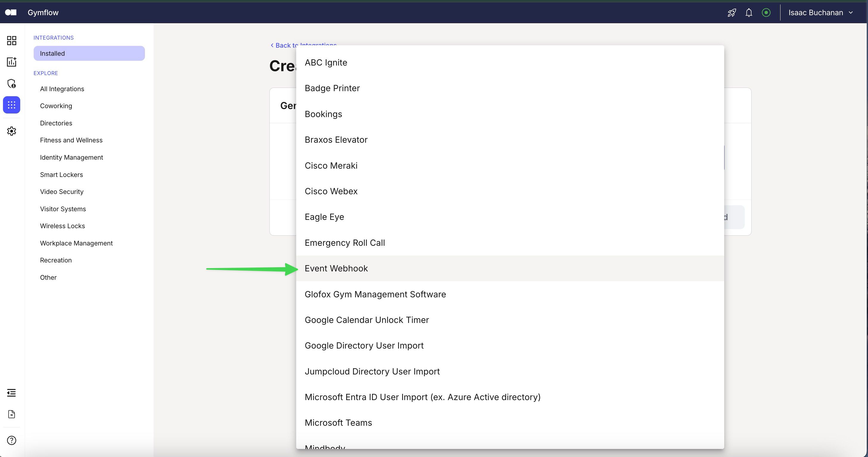Image resolution: width=868 pixels, height=457 pixels.
Task: Choose Badge Printer option
Action: tap(510, 88)
